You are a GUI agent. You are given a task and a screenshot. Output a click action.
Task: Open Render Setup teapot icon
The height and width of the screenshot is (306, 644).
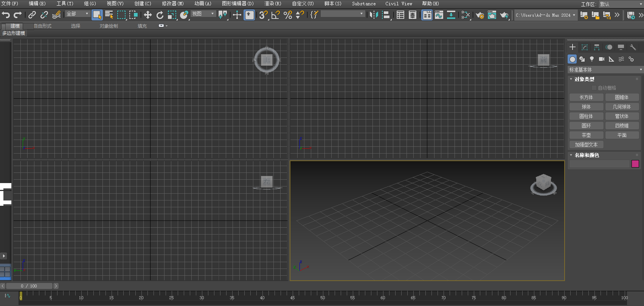(x=480, y=15)
